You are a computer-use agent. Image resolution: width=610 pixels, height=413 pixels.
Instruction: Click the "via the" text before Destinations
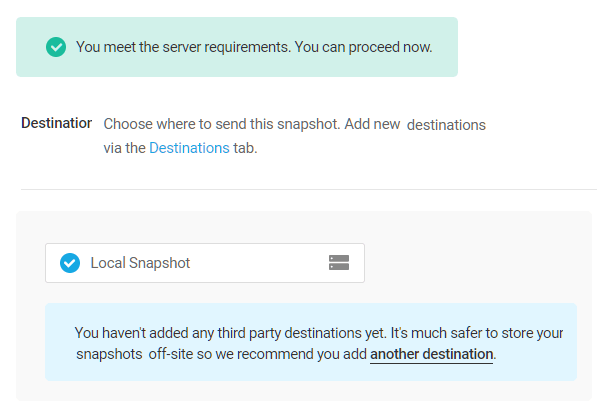coord(124,148)
